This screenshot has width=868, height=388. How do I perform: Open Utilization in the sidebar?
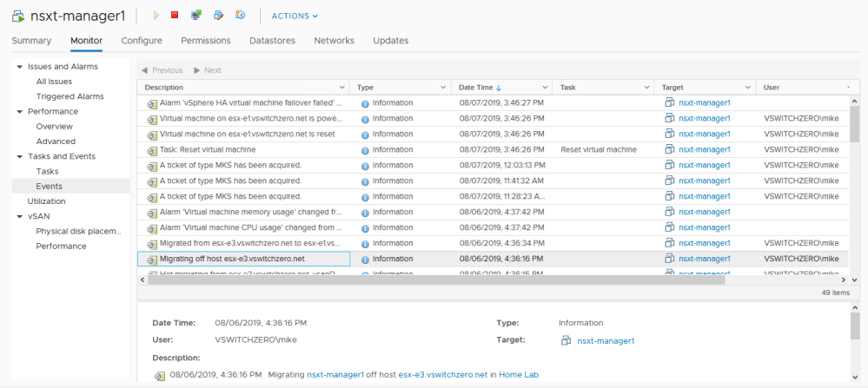[47, 201]
